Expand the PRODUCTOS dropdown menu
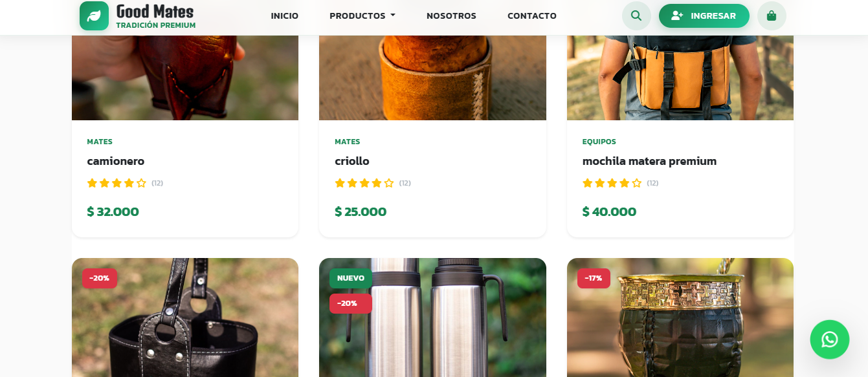This screenshot has width=868, height=377. (362, 16)
